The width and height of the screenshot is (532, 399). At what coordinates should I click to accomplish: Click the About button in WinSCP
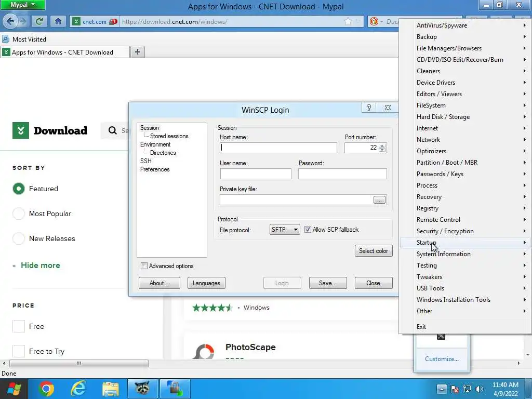coord(159,283)
